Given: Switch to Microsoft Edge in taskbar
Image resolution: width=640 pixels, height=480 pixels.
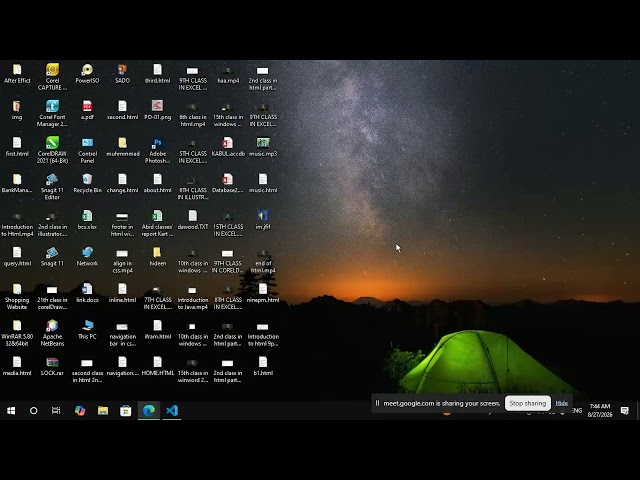Looking at the screenshot, I should (x=149, y=411).
